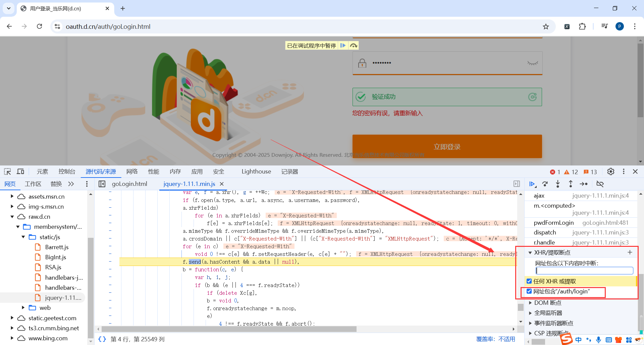Collapse the static/js folder
Screen dimensions: 644x345
tap(23, 237)
